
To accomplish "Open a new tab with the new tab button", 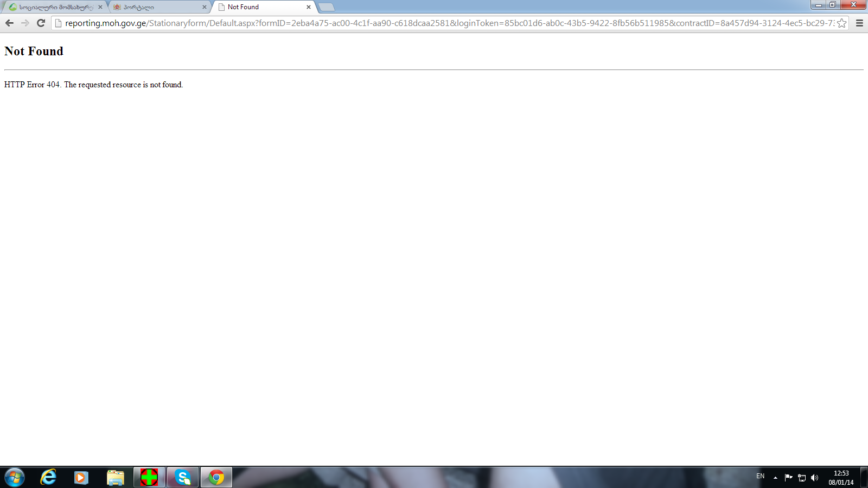I will (326, 7).
